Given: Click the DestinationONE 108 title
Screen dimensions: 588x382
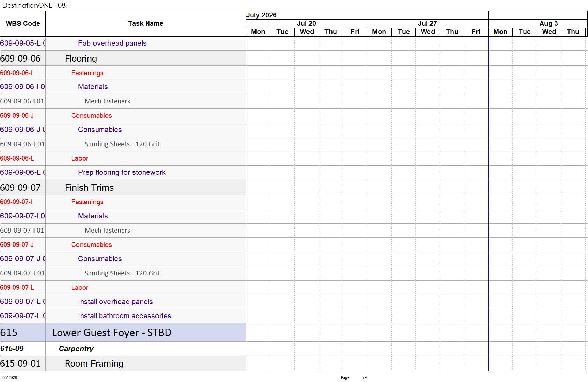Looking at the screenshot, I should pyautogui.click(x=34, y=5).
